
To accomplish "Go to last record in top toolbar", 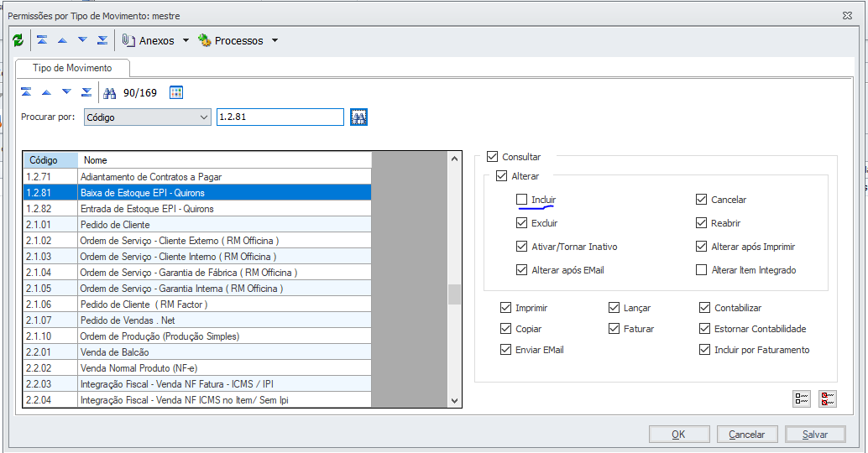I will pyautogui.click(x=102, y=40).
